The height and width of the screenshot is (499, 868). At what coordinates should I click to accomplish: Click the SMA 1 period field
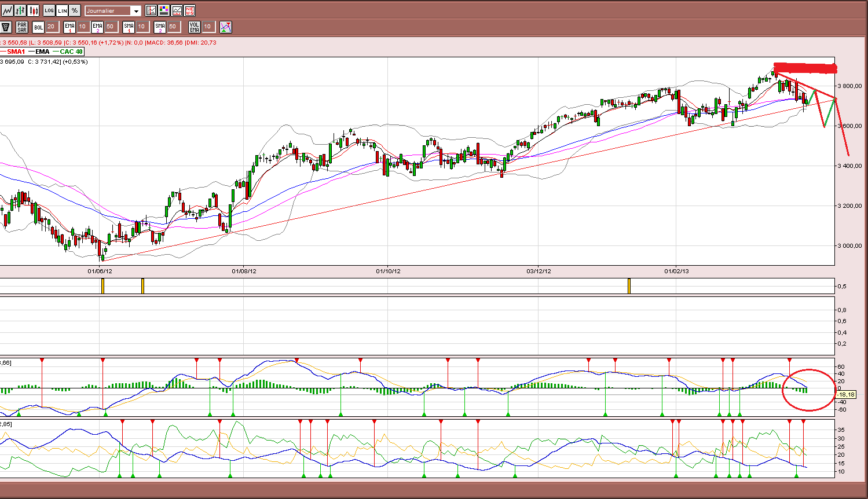142,27
